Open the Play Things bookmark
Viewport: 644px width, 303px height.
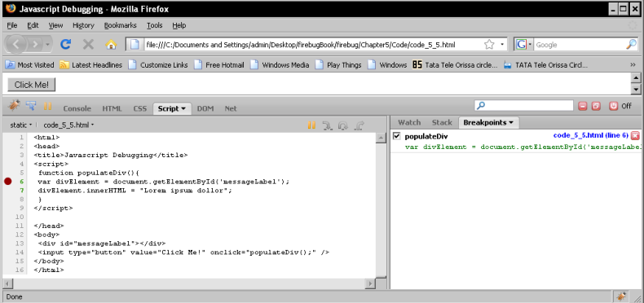(x=339, y=65)
